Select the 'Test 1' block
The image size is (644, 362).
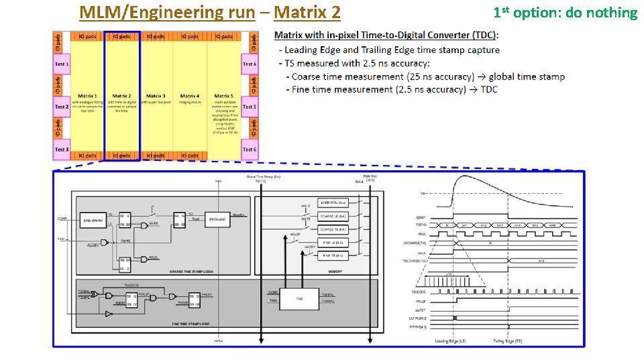coord(62,64)
